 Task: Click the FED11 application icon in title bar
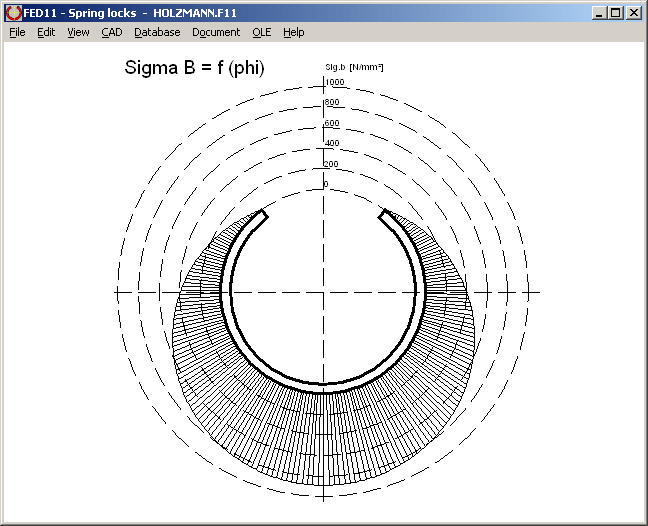click(x=13, y=13)
